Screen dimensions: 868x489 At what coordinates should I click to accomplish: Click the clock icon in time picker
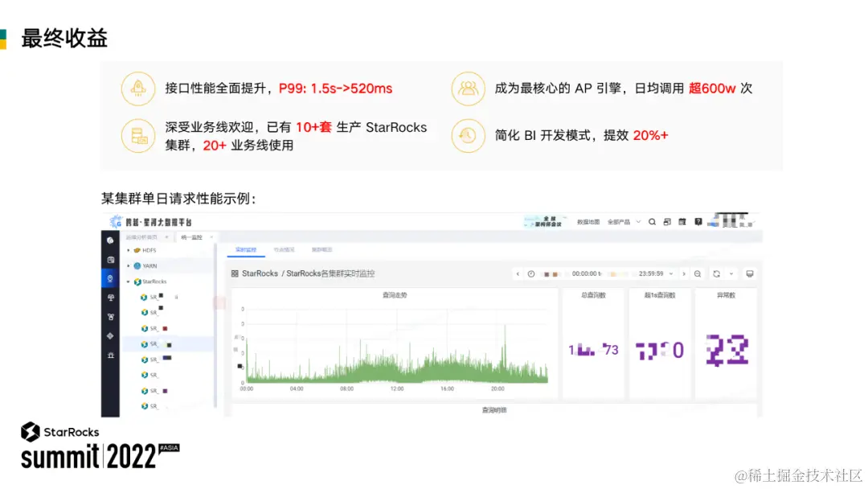click(531, 274)
